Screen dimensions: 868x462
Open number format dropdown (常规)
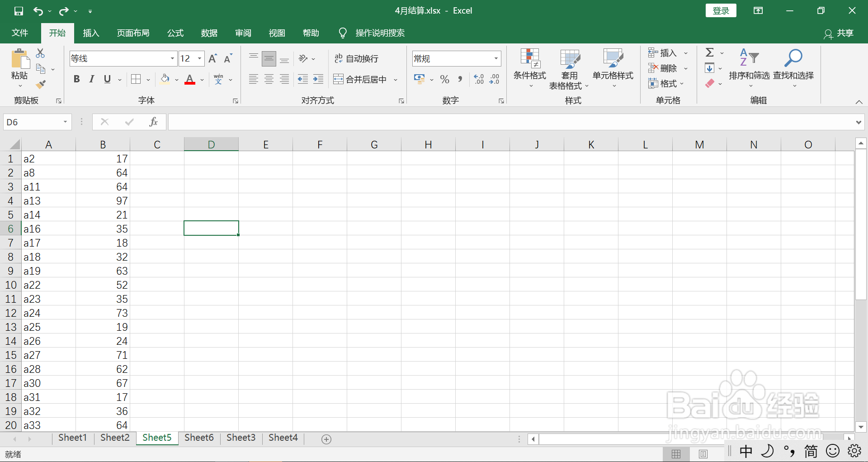[x=496, y=58]
